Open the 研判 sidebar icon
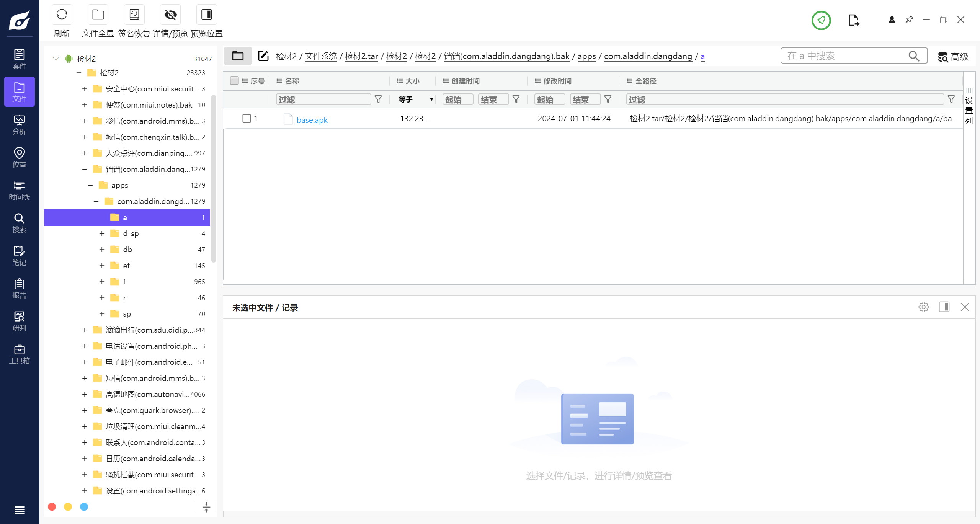980x524 pixels. (19, 321)
